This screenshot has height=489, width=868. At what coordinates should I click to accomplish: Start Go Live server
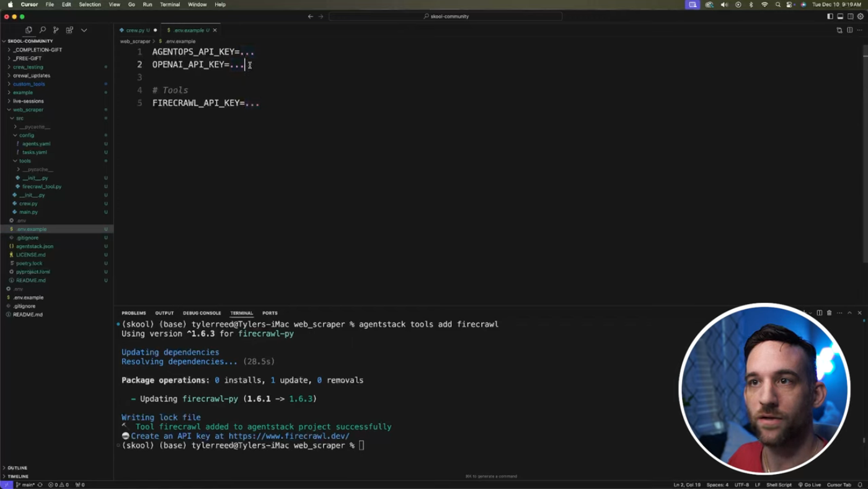809,485
